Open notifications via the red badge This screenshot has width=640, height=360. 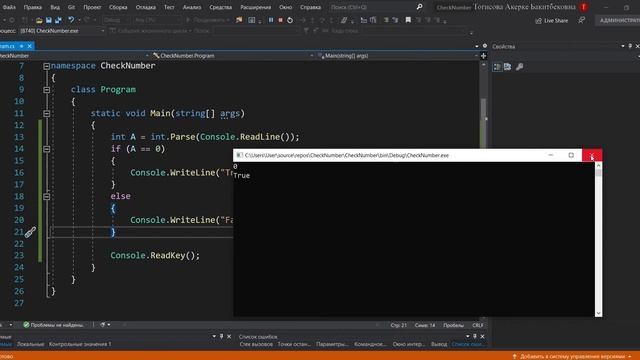pyautogui.click(x=584, y=7)
